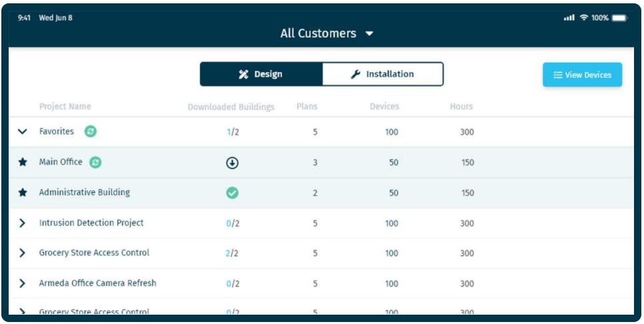644x324 pixels.
Task: Tap the download icon for Main Office
Action: [x=232, y=163]
